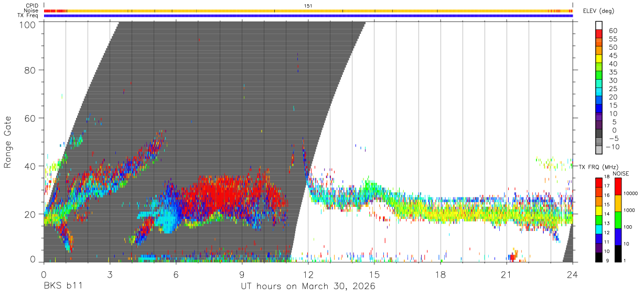
Task: Click the 100 tick on Range Gate axis
Action: pyautogui.click(x=28, y=25)
